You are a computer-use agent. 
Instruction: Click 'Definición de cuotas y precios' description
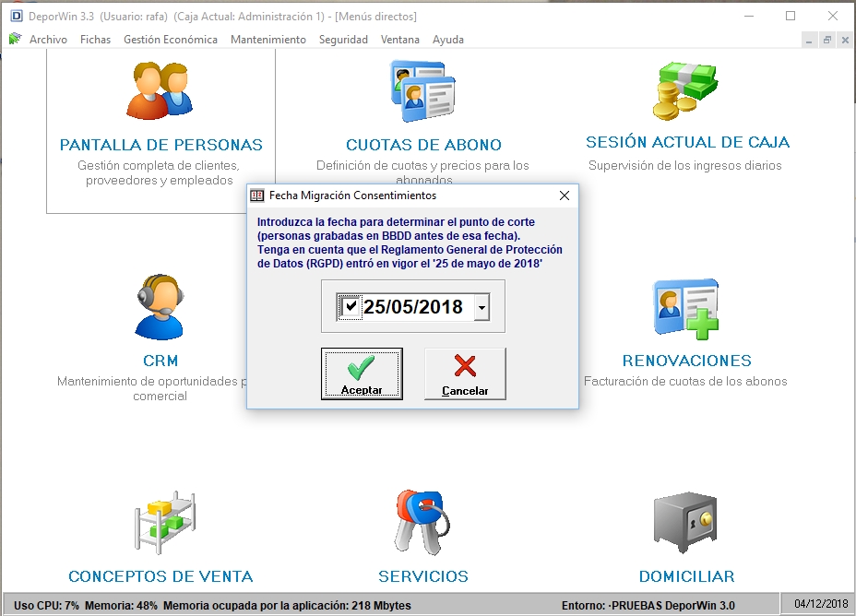point(423,172)
